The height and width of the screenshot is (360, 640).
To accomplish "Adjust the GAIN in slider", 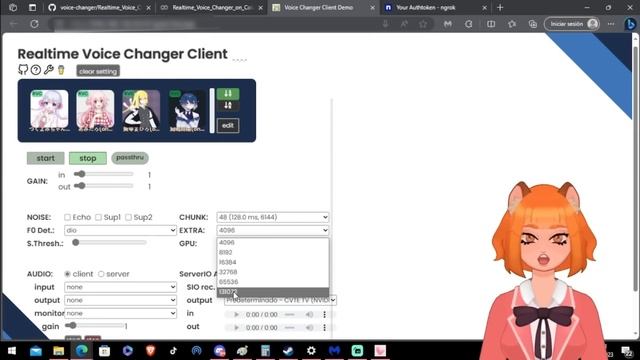I will click(x=104, y=174).
